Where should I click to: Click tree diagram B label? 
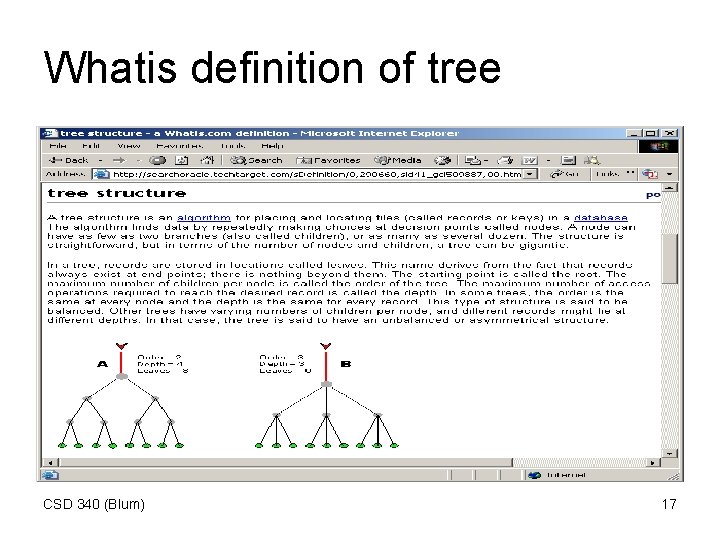coord(346,364)
